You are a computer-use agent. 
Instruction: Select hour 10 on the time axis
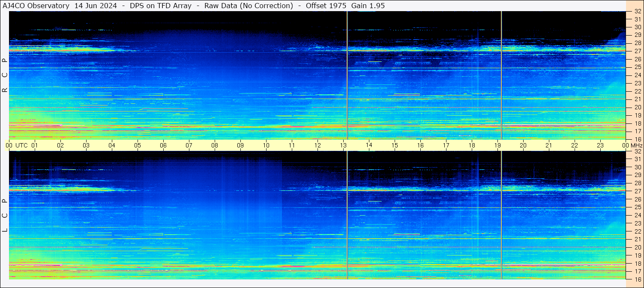tap(266, 145)
